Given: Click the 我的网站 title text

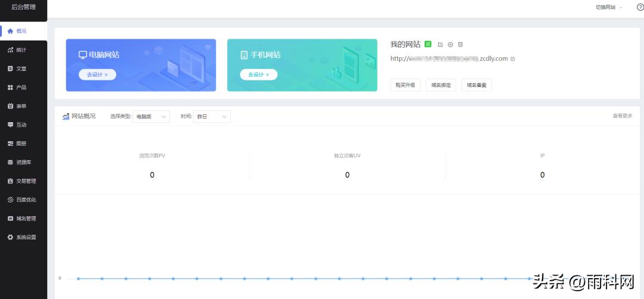Looking at the screenshot, I should (x=405, y=44).
